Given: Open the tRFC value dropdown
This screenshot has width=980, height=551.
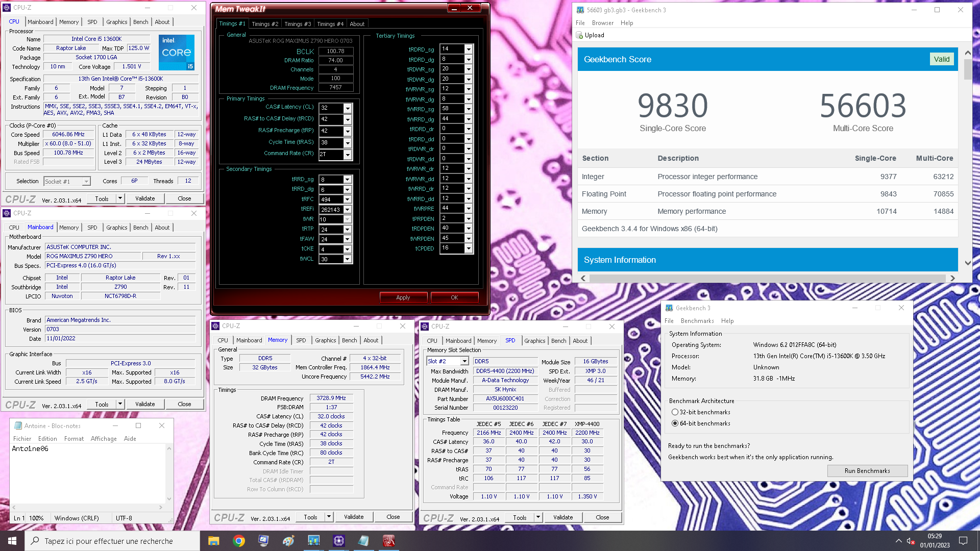Looking at the screenshot, I should [x=348, y=199].
